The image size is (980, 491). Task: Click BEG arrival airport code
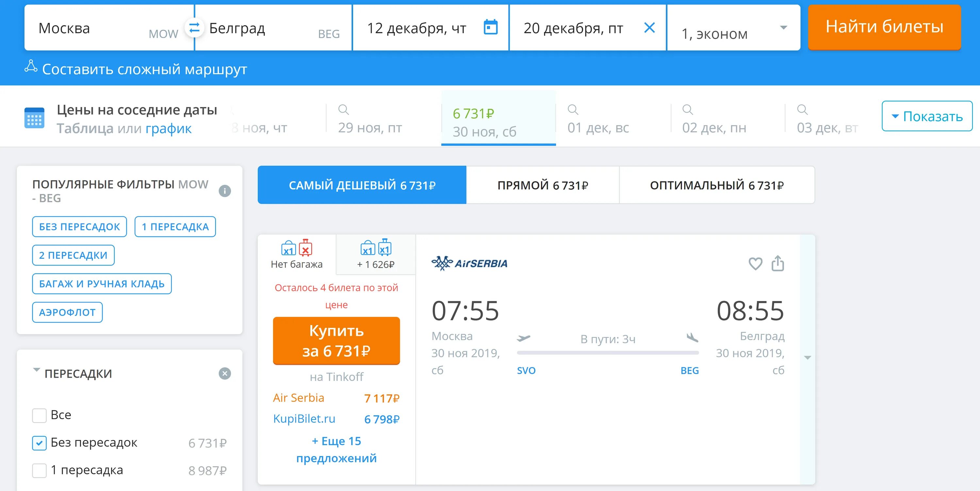pos(689,370)
